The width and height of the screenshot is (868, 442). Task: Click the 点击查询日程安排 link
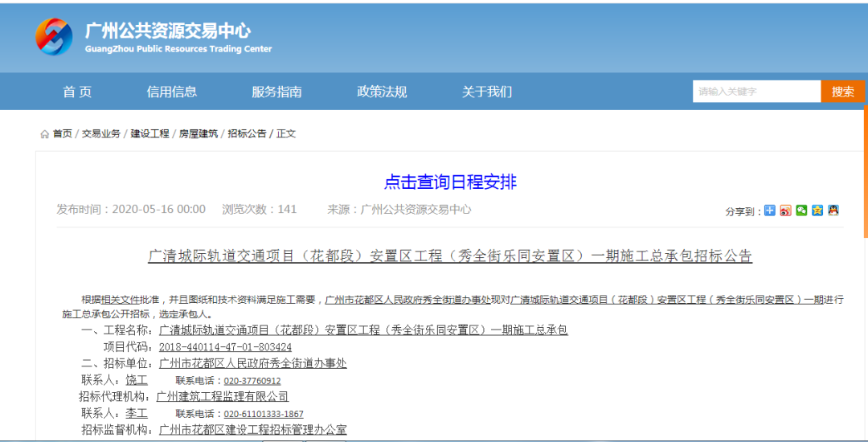click(x=450, y=182)
